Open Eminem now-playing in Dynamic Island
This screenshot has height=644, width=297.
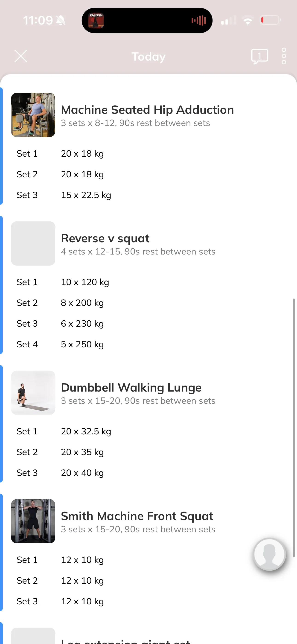(96, 20)
